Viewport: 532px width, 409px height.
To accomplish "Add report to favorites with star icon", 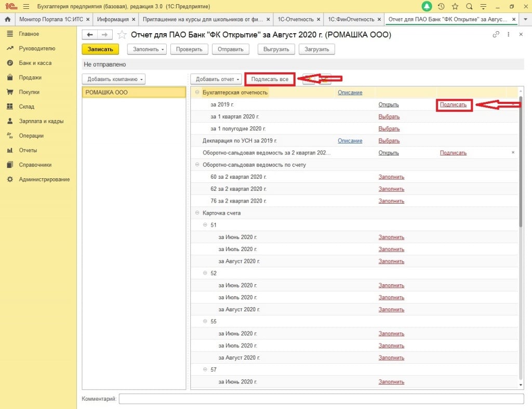I will (122, 35).
